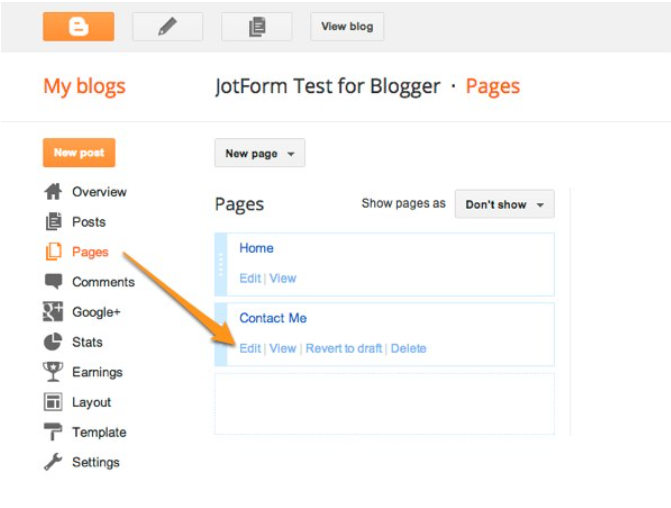Click the orange Blogger logo button
Viewport: 671px width, 508px height.
78,27
